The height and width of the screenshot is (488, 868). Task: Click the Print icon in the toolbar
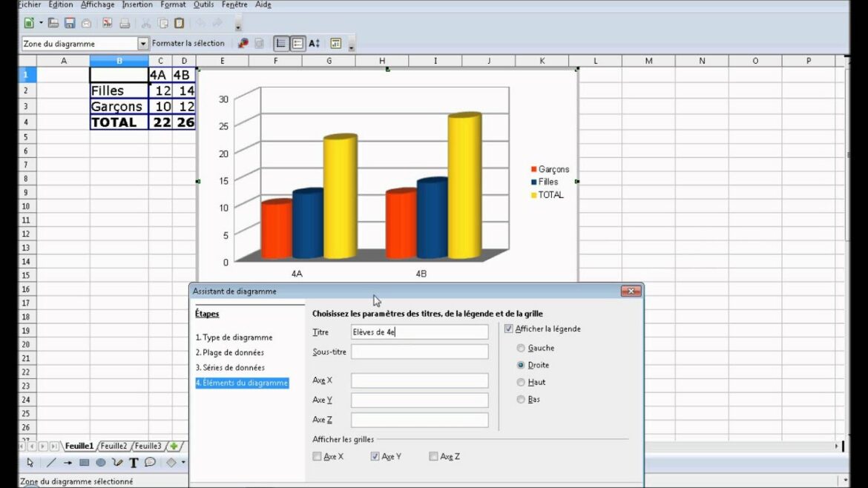coord(125,22)
